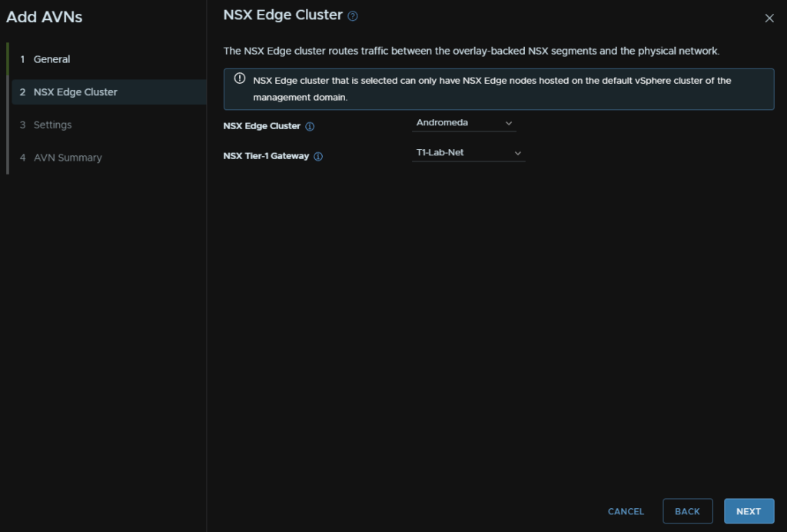
Task: Select step 2 NSX Edge Cluster
Action: [108, 91]
